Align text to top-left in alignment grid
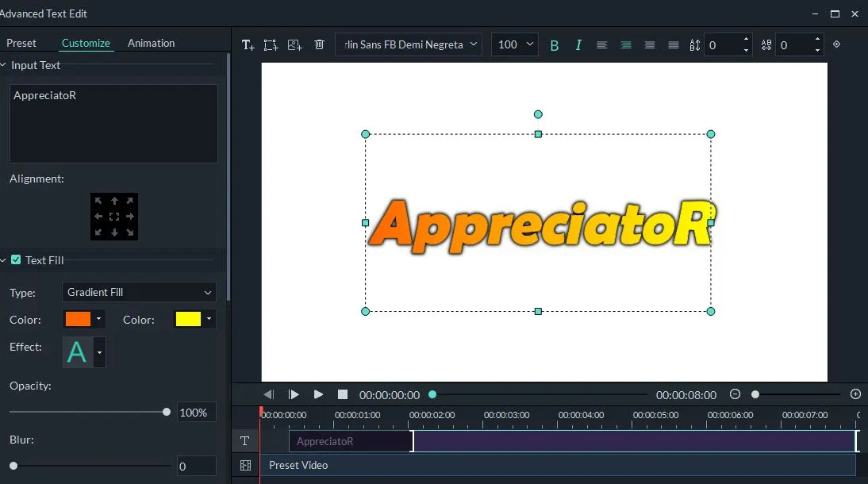The width and height of the screenshot is (868, 484). pyautogui.click(x=98, y=201)
